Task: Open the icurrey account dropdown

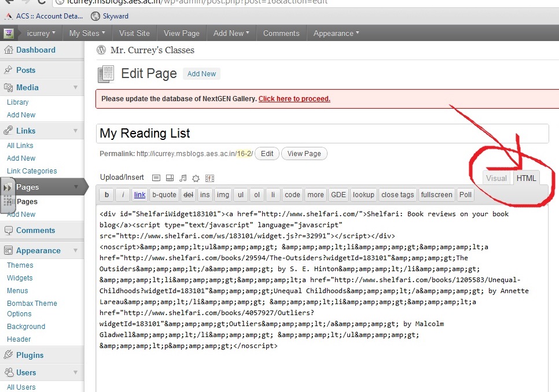Action: click(x=41, y=34)
